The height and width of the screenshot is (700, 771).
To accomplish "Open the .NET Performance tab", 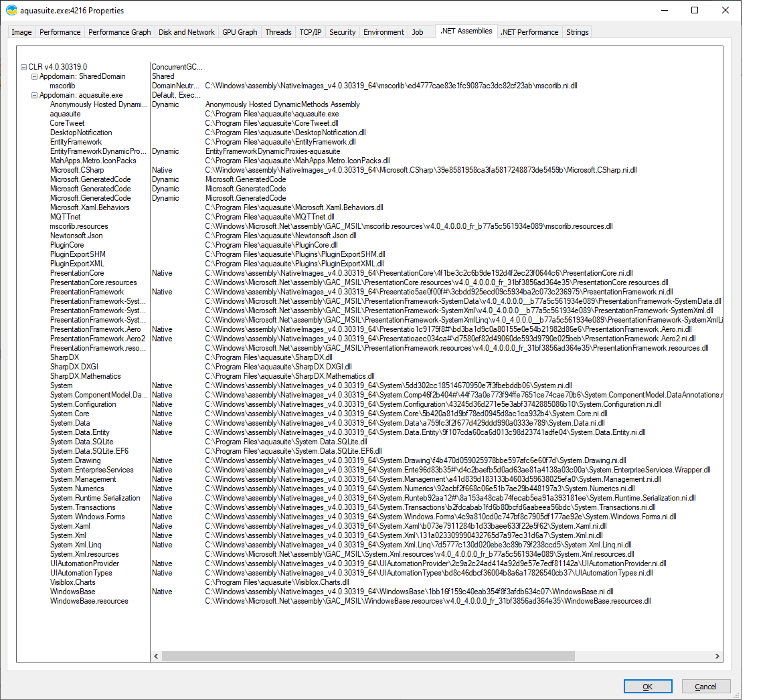I will 529,32.
